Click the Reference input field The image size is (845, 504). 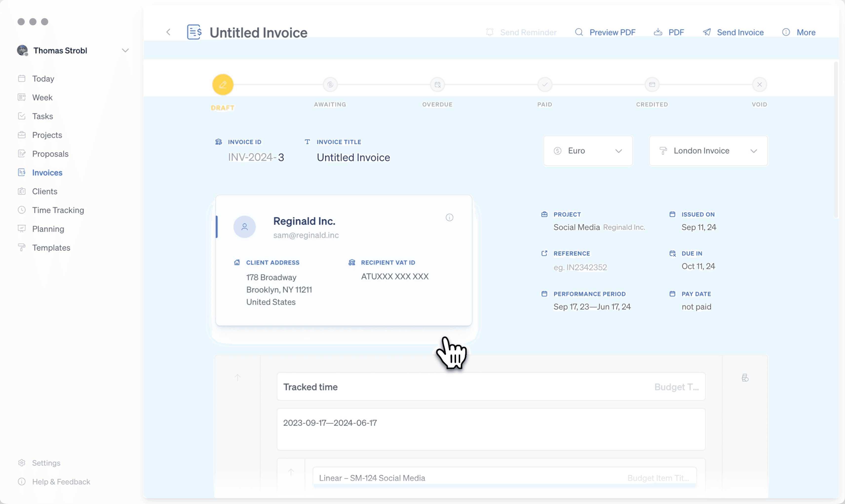click(580, 267)
